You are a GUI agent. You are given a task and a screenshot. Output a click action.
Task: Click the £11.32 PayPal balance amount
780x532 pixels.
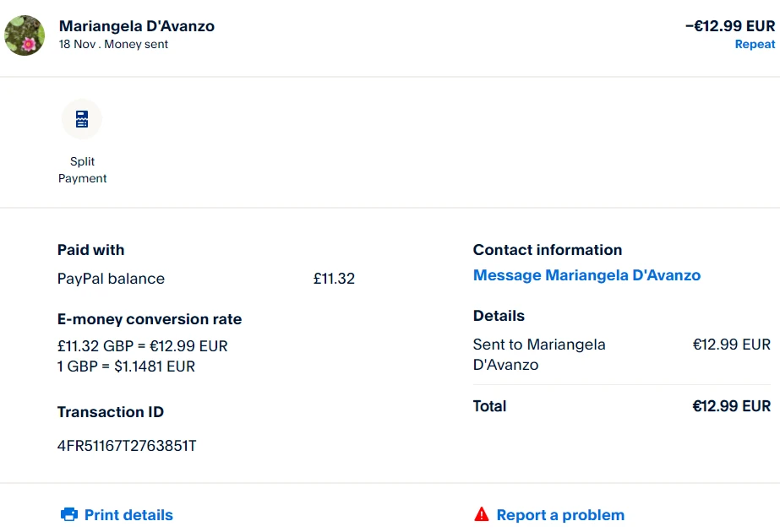click(334, 279)
